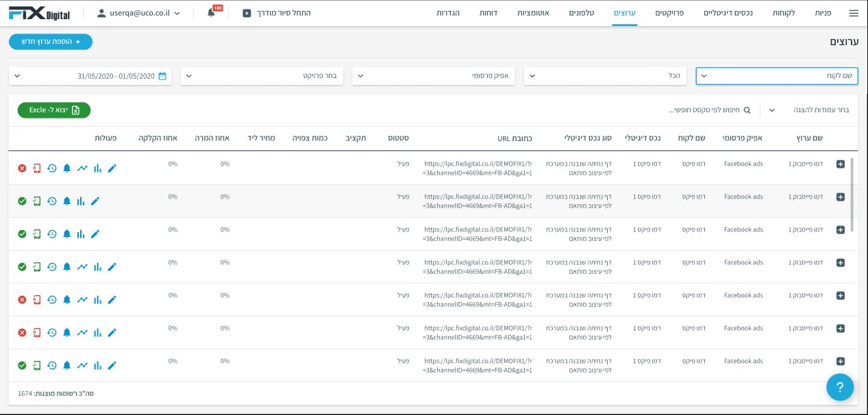Open the פרויקטים menu item
The width and height of the screenshot is (868, 415).
[x=669, y=13]
